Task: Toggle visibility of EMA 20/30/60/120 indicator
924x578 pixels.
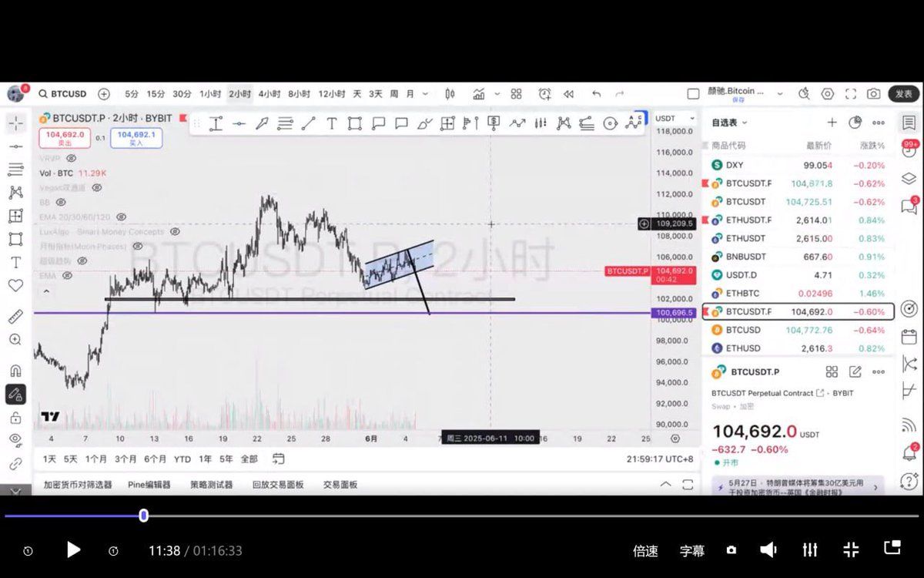Action: point(121,217)
